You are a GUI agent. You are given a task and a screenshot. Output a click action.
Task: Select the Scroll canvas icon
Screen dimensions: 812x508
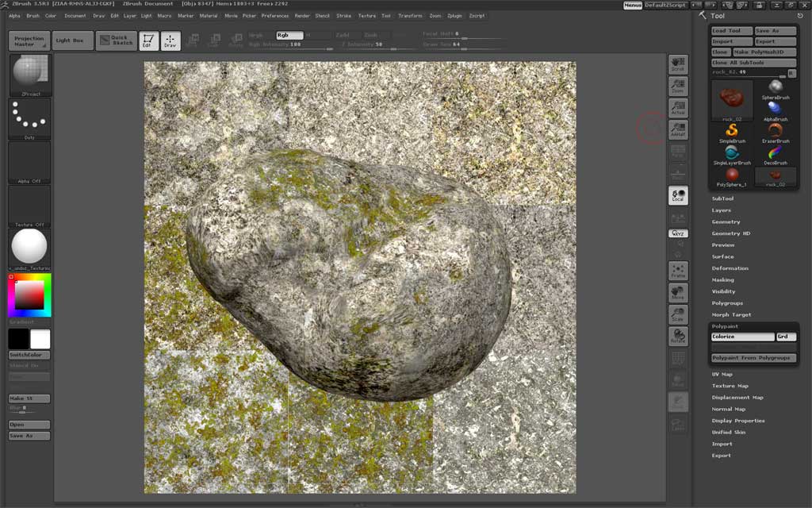[x=678, y=64]
